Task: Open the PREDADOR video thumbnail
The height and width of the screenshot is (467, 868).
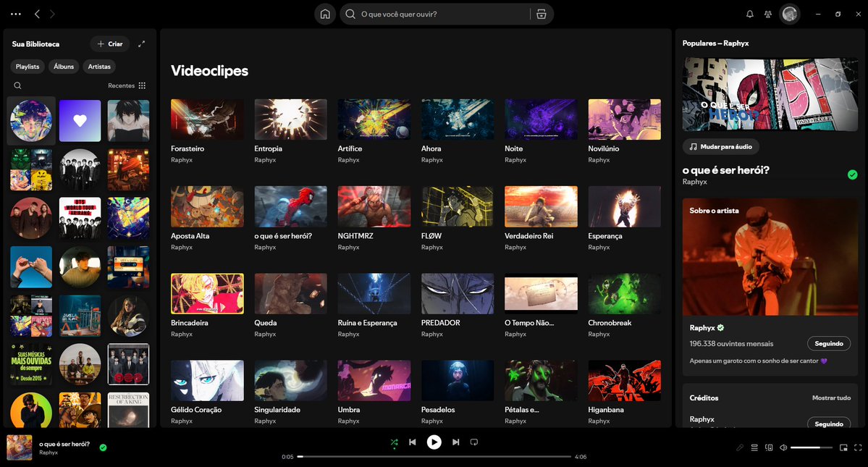Action: coord(458,294)
